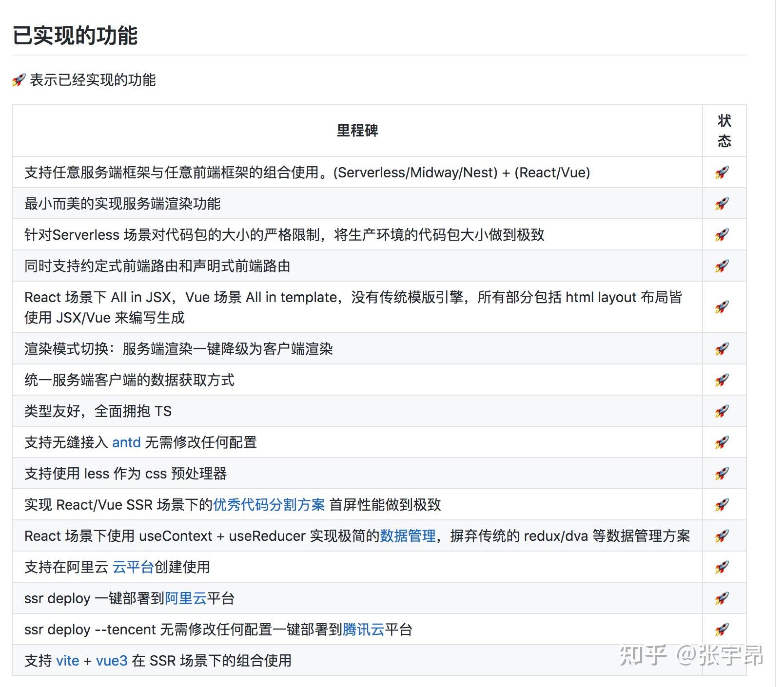Click the 已实现的功能 heading
Image resolution: width=784 pixels, height=687 pixels.
pyautogui.click(x=75, y=36)
